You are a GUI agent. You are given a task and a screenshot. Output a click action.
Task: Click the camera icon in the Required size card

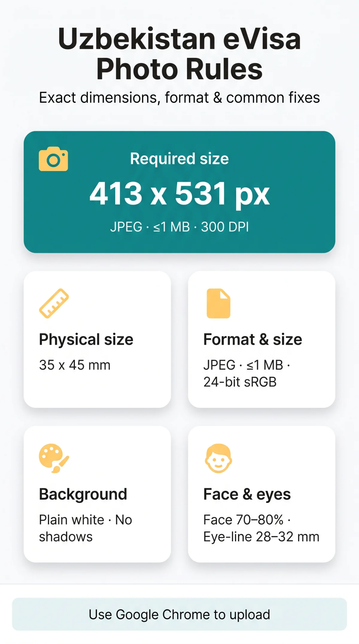coord(53,159)
